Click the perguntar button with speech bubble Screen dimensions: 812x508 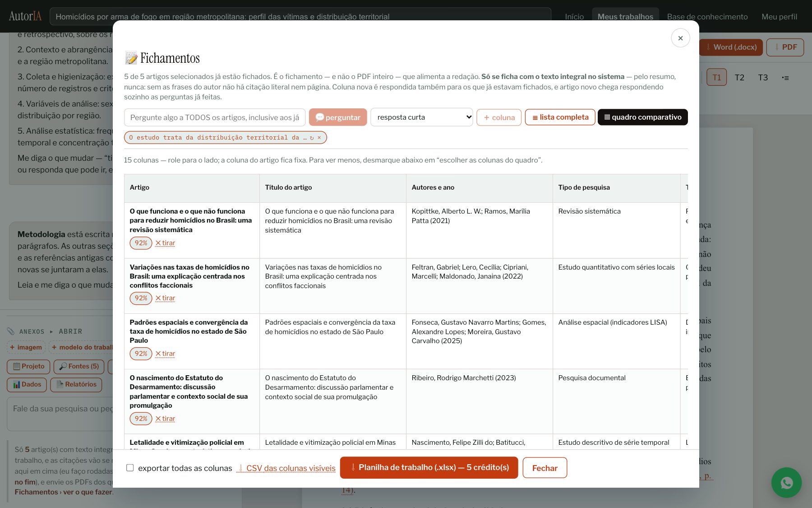click(x=338, y=117)
